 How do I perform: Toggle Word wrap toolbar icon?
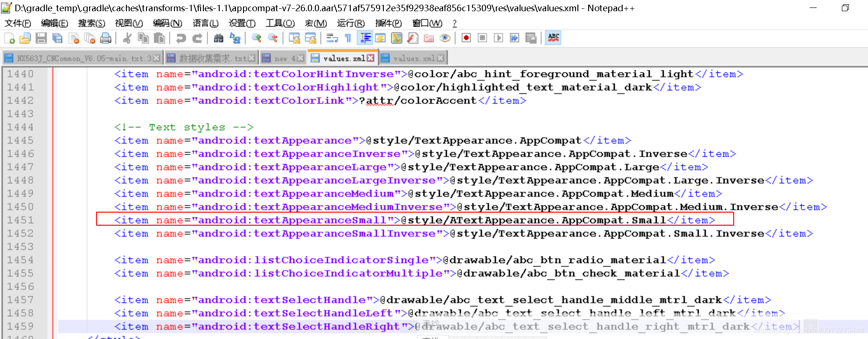tap(332, 38)
